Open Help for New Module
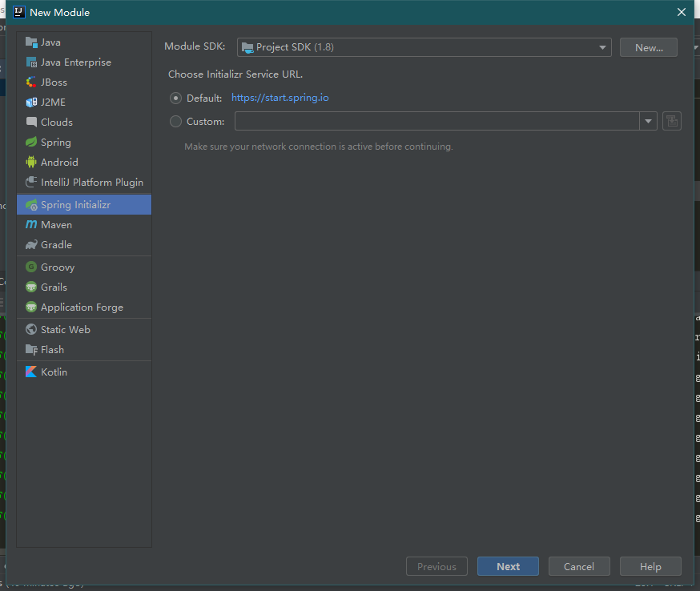Image resolution: width=700 pixels, height=591 pixels. point(650,566)
